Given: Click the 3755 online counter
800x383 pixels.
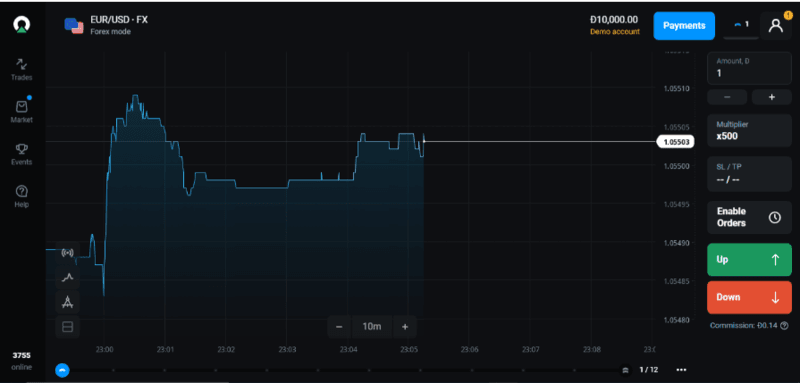Looking at the screenshot, I should point(21,361).
